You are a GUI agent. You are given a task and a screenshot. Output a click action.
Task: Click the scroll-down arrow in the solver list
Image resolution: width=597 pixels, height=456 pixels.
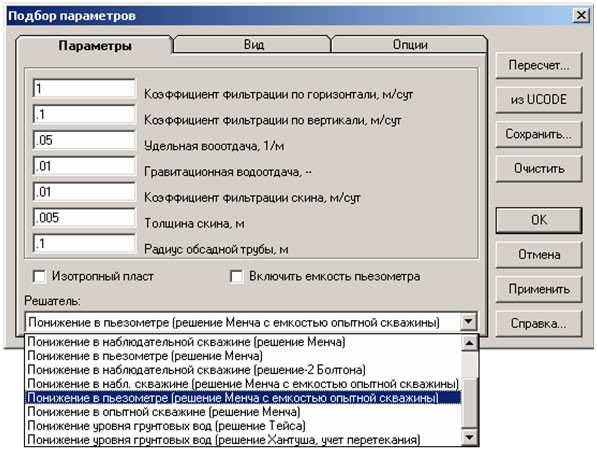[x=469, y=437]
